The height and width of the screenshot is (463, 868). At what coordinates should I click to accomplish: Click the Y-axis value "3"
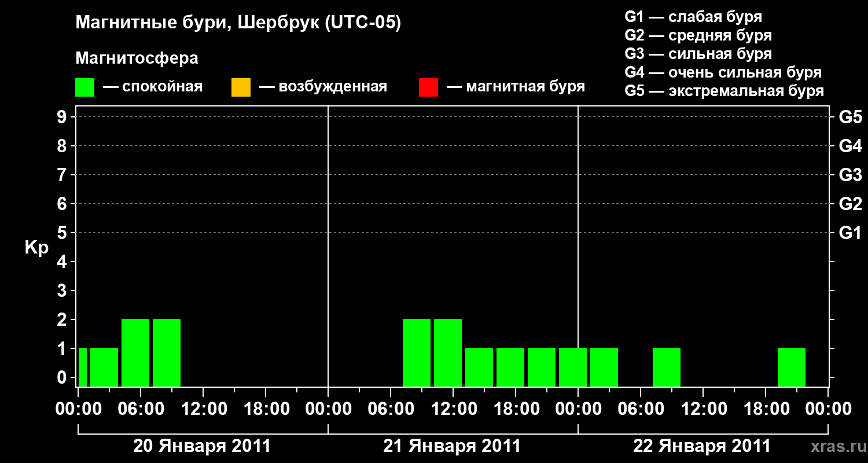tap(63, 291)
